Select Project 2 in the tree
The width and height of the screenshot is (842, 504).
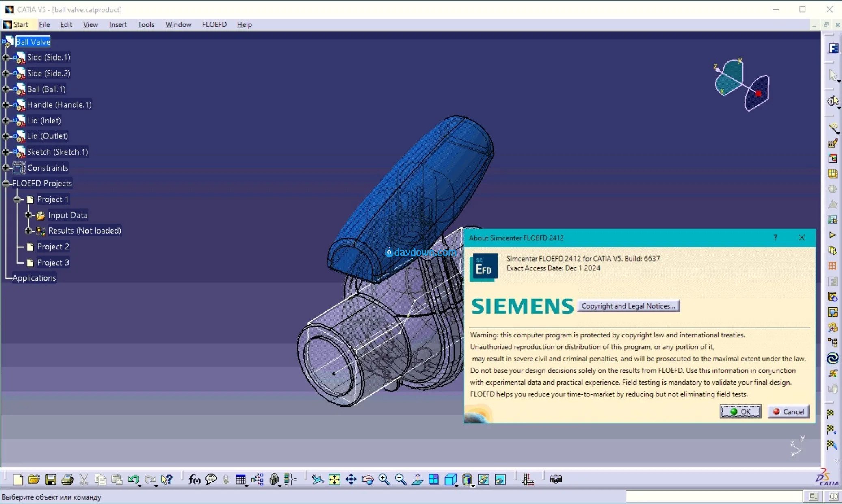53,247
